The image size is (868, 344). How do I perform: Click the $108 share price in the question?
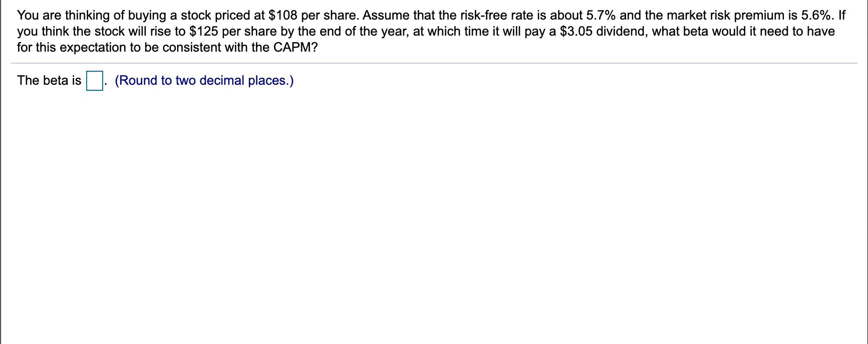point(283,15)
